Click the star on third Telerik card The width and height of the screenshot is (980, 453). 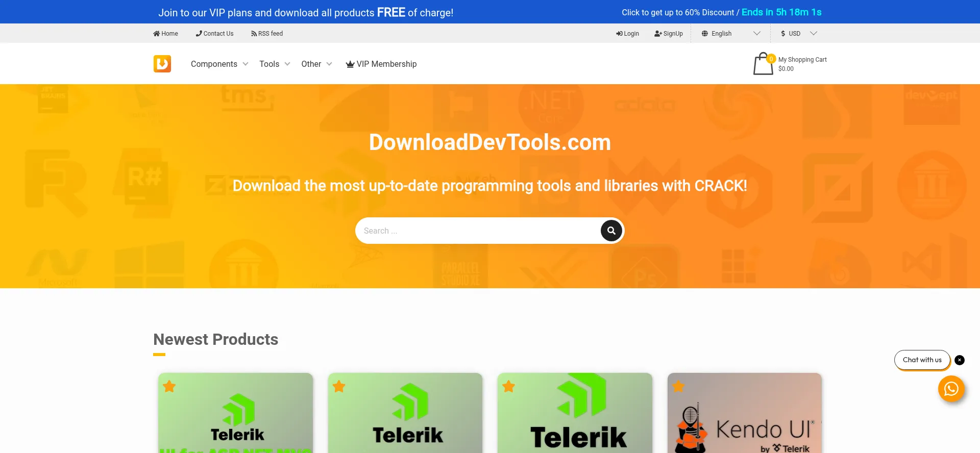509,387
